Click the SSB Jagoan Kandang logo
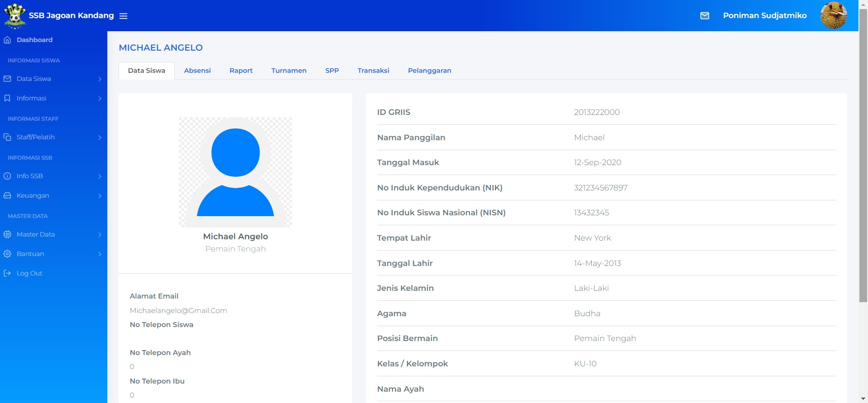 click(14, 15)
